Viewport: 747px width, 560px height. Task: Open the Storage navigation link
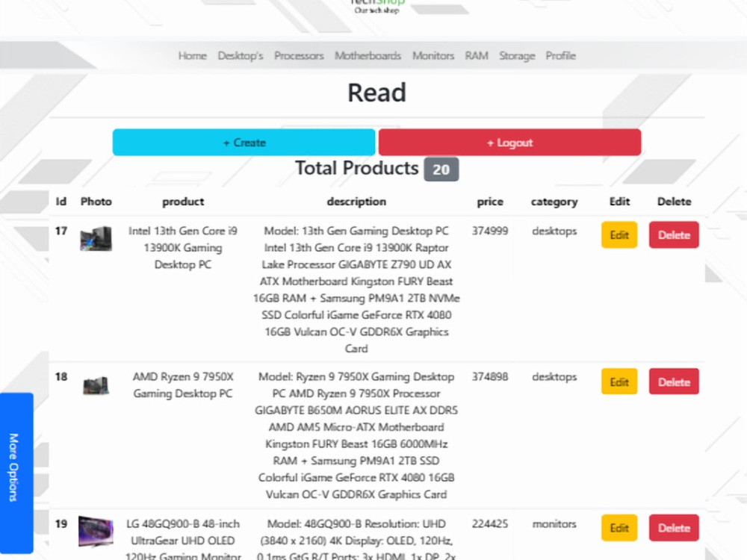click(517, 56)
